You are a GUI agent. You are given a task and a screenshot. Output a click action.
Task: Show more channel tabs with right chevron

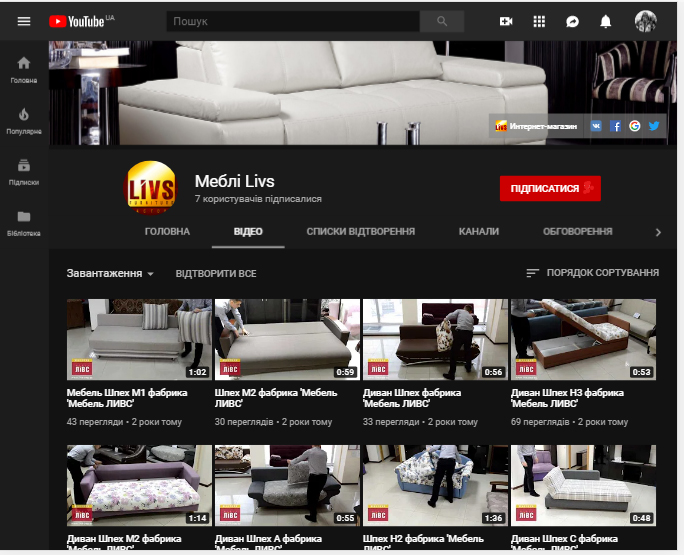tap(658, 233)
